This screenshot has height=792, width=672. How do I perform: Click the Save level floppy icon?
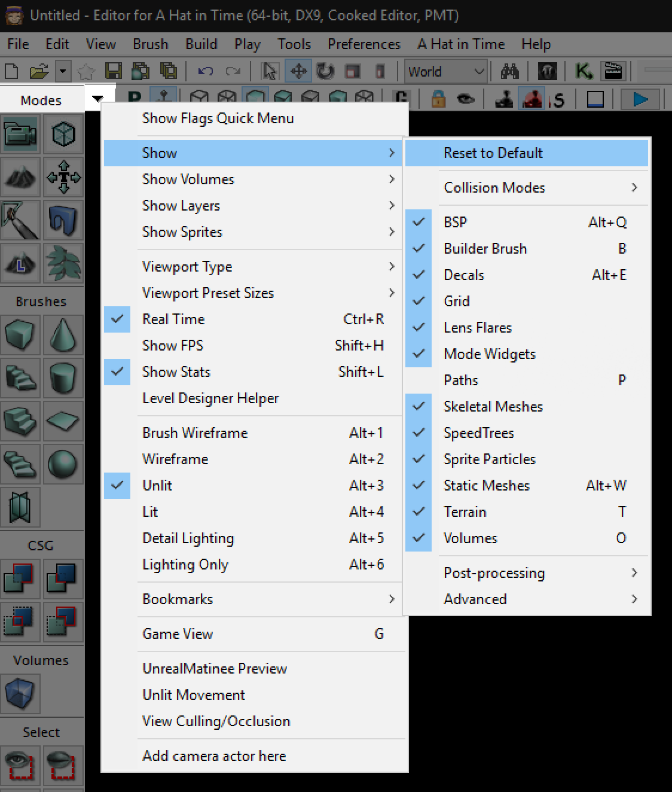113,72
